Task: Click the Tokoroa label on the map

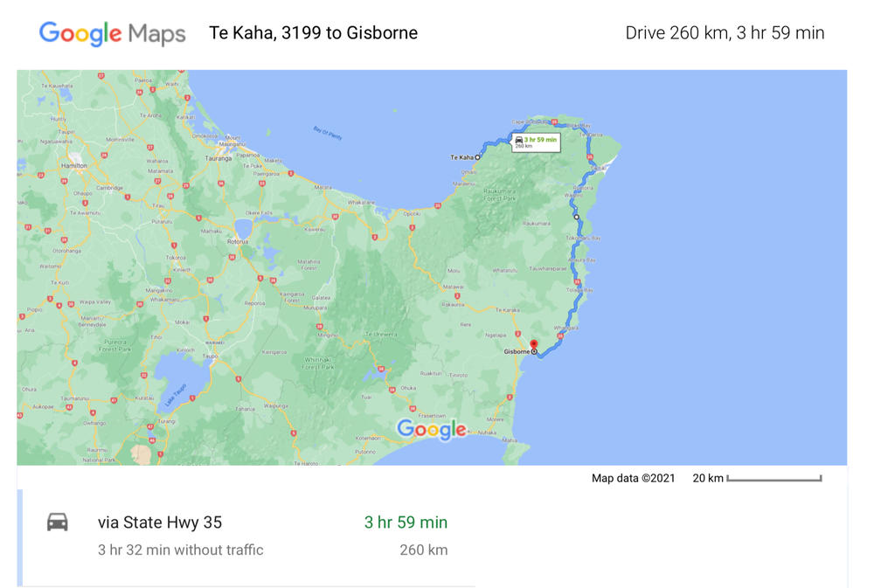Action: point(176,258)
